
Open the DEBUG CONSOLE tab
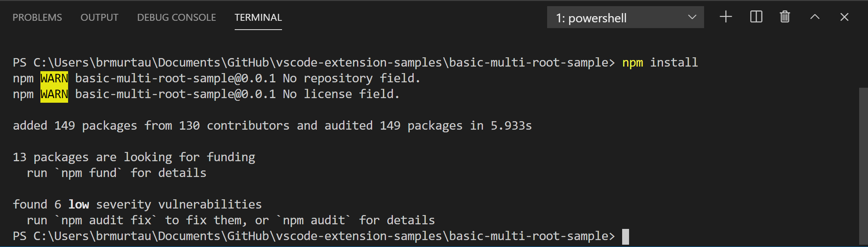176,17
